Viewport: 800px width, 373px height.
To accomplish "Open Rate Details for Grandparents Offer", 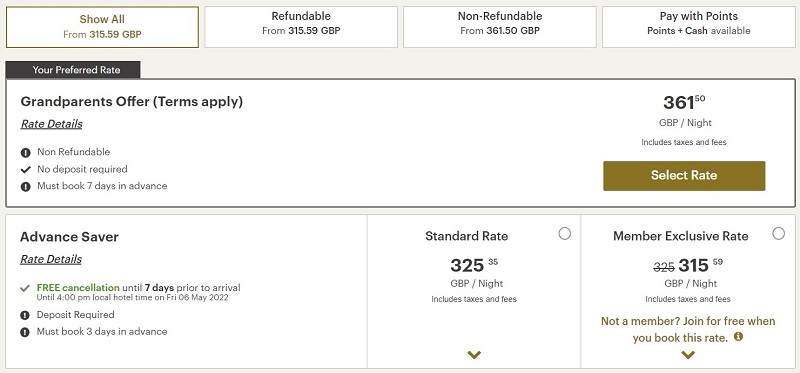I will point(52,124).
